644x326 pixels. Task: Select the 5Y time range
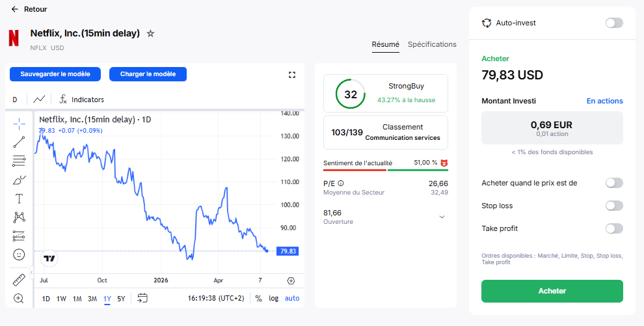121,299
